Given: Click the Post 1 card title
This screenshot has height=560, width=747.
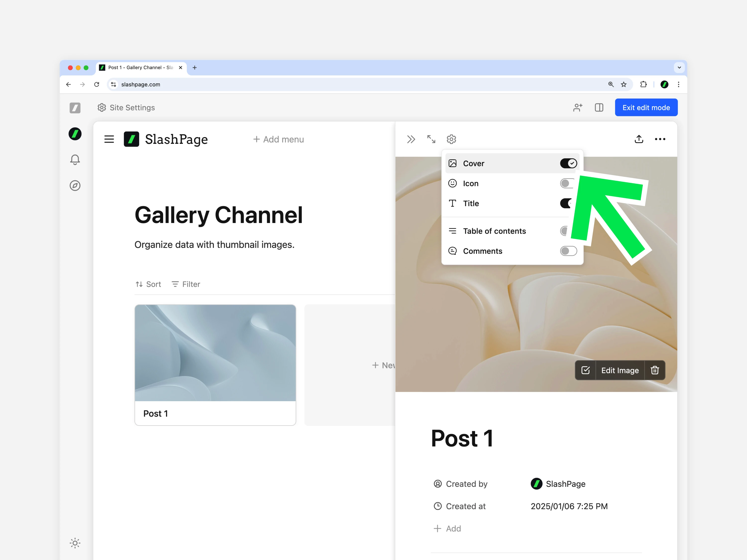Looking at the screenshot, I should (x=155, y=413).
